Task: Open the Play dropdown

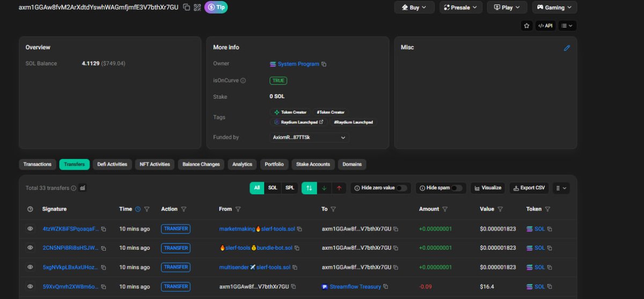Action: click(x=507, y=8)
